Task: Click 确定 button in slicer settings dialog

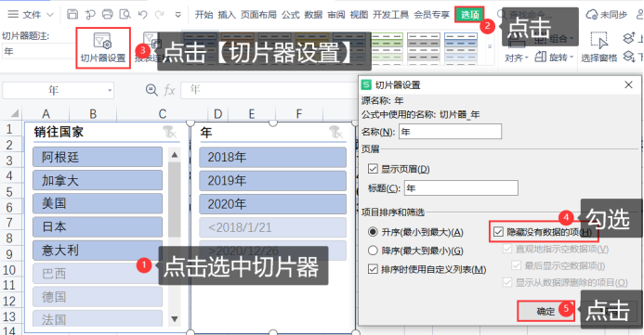Action: click(x=545, y=311)
